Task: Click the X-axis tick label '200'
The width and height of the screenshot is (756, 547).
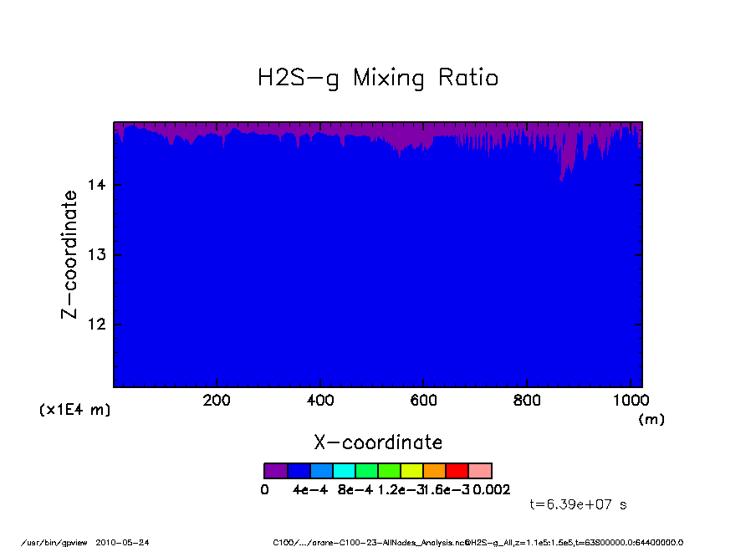Action: pyautogui.click(x=217, y=401)
